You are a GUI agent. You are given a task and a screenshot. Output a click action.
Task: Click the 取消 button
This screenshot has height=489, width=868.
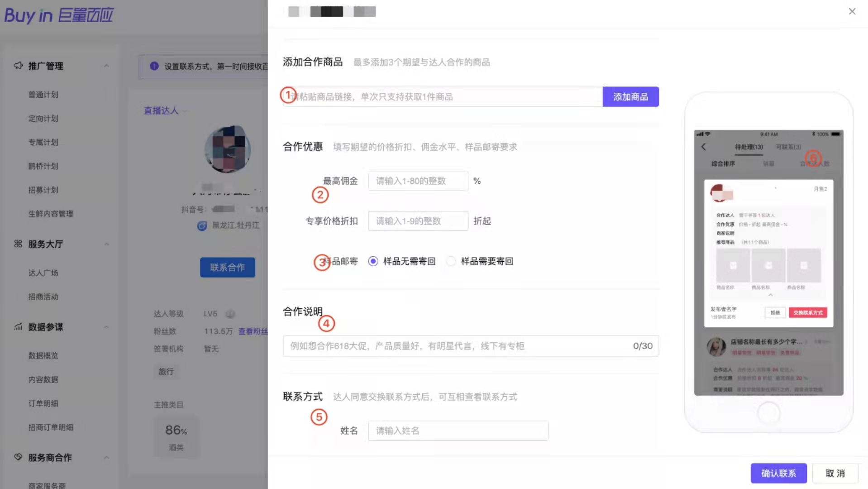coord(835,473)
